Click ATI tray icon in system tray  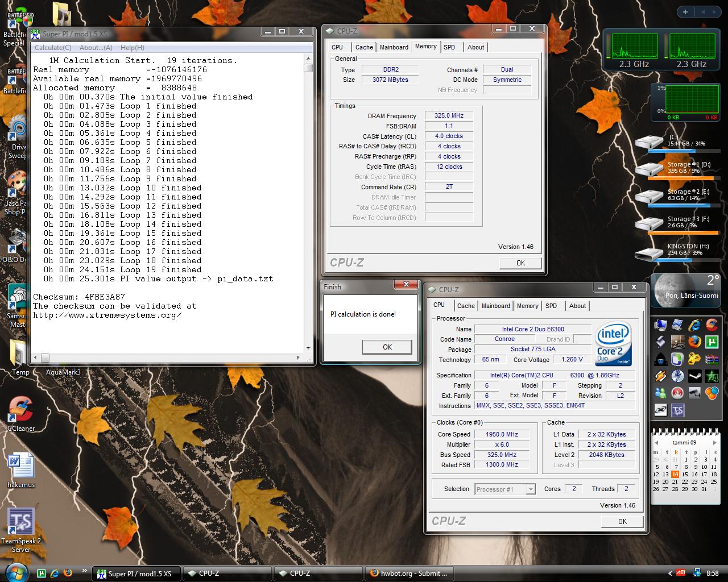point(681,573)
